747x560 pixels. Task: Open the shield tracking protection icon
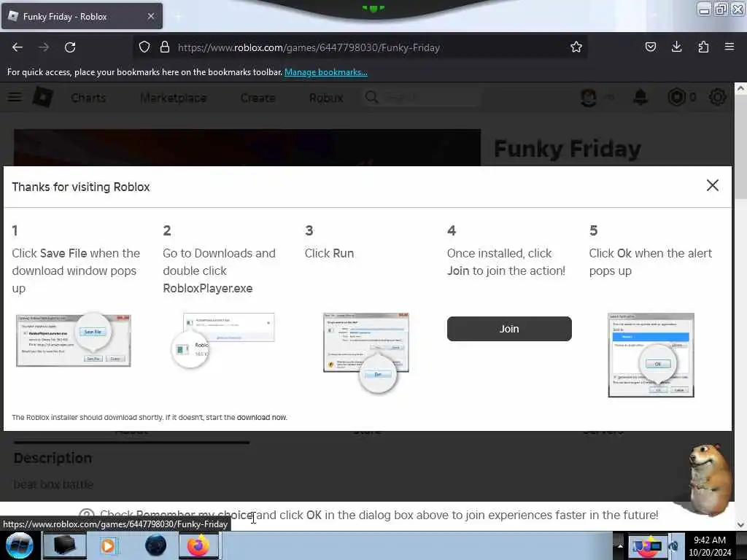pyautogui.click(x=144, y=47)
